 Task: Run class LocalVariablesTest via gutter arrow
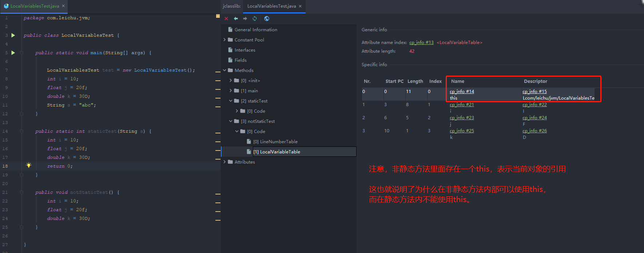point(13,35)
